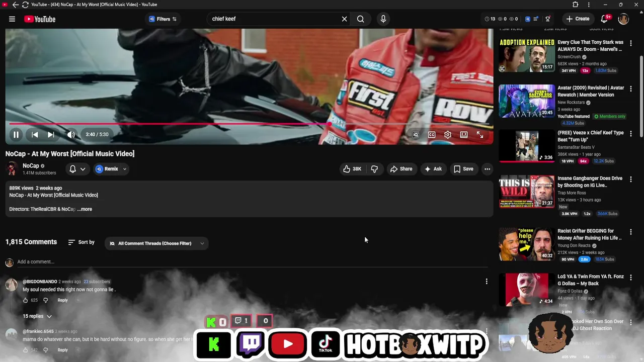Click the vidIQ trophy icon in header

tap(548, 19)
